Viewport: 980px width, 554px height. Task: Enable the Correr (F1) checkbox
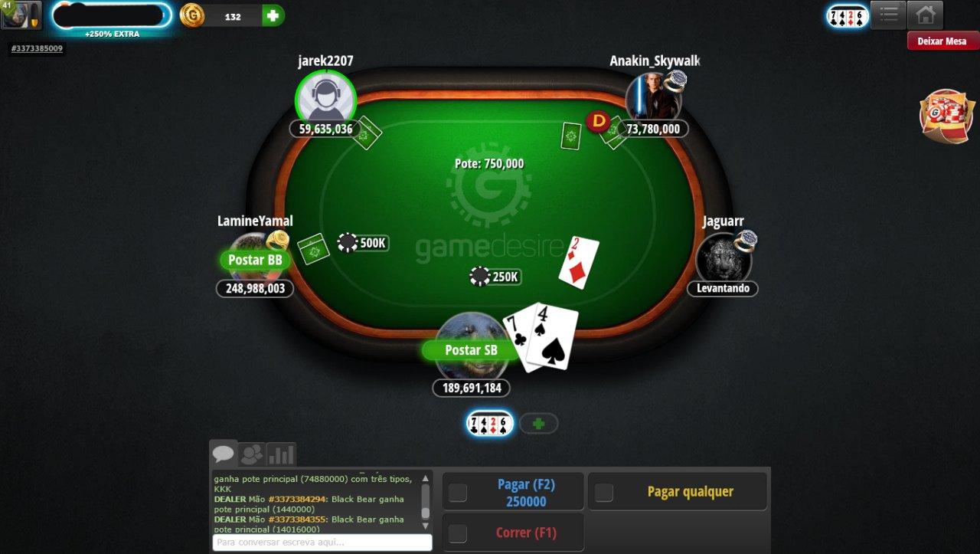pos(458,533)
